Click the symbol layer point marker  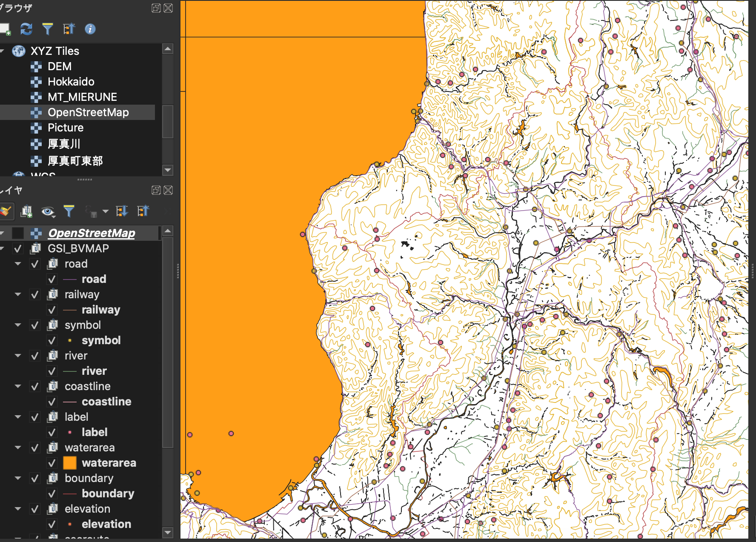(70, 340)
